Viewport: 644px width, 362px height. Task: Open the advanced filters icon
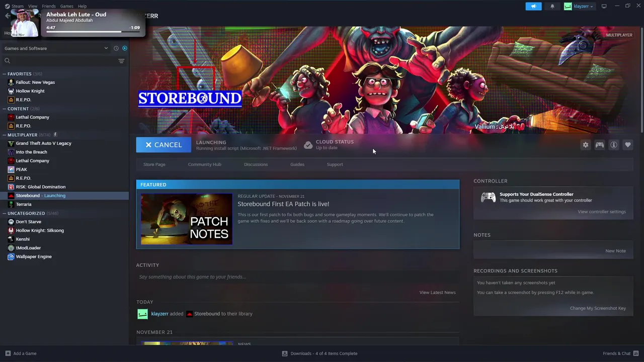[x=121, y=61]
